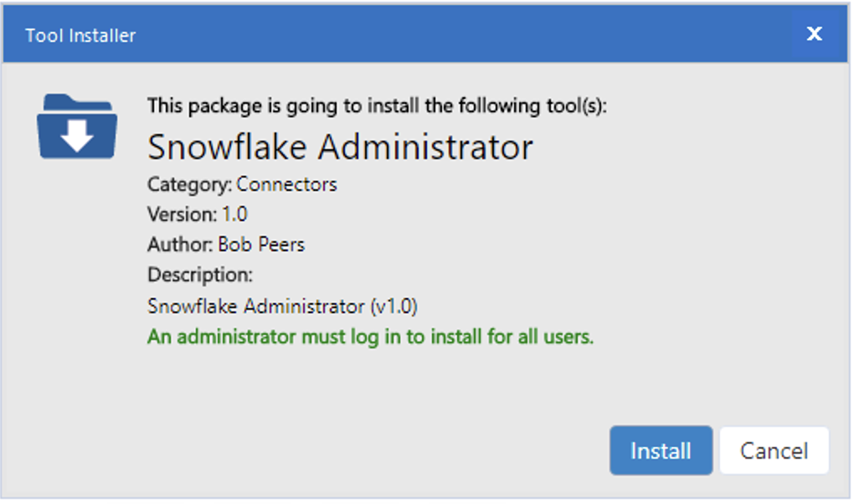Click the Install button to begin installation
854x504 pixels.
click(661, 450)
